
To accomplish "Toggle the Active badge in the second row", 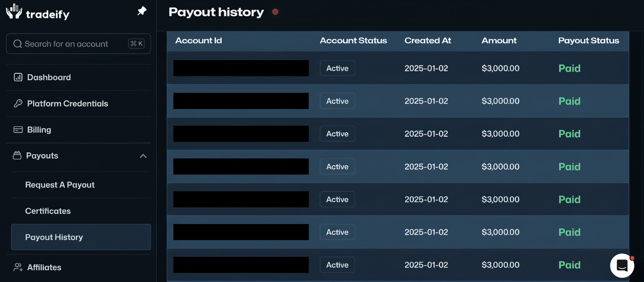I will coord(337,101).
